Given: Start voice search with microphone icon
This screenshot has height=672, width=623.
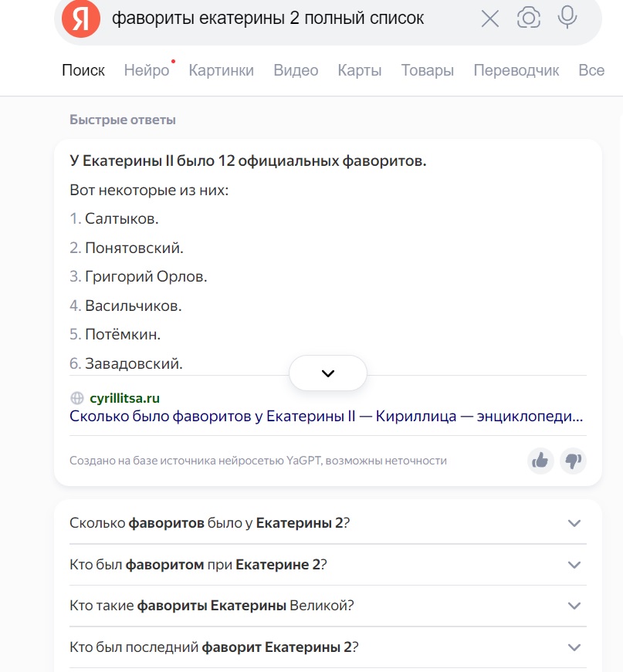Looking at the screenshot, I should (x=567, y=18).
